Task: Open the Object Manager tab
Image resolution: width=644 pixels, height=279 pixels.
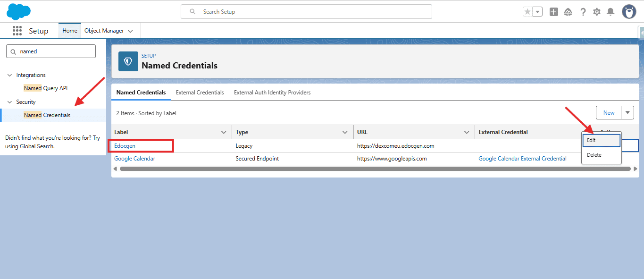Action: click(x=104, y=31)
